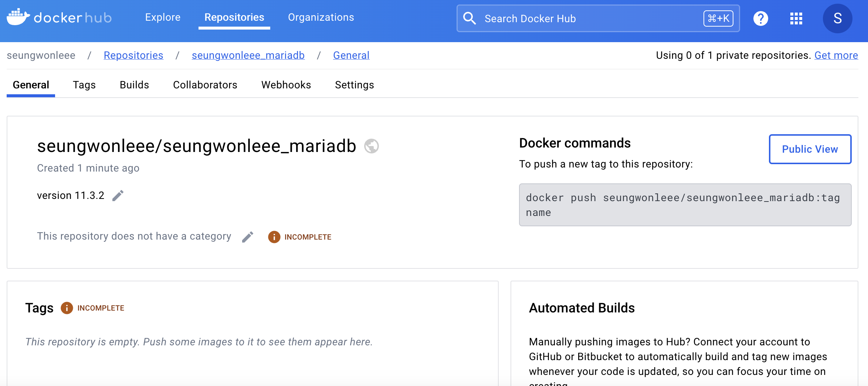Click the info icon beside Tags heading

click(x=67, y=308)
